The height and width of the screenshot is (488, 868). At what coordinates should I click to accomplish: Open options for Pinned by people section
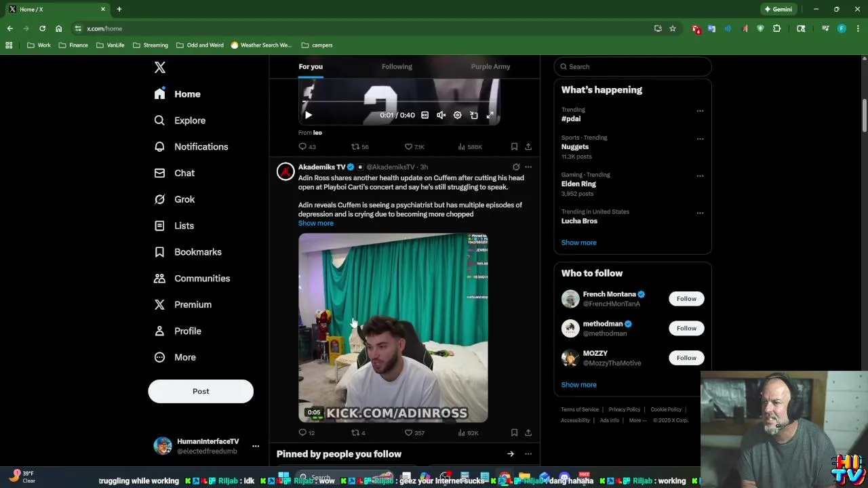(x=528, y=454)
